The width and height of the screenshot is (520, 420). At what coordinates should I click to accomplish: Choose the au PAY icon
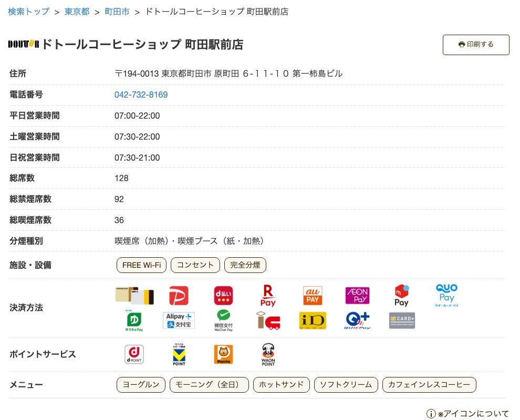click(x=313, y=296)
